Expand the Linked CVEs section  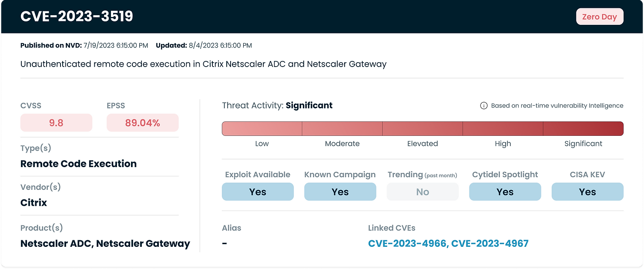click(391, 228)
